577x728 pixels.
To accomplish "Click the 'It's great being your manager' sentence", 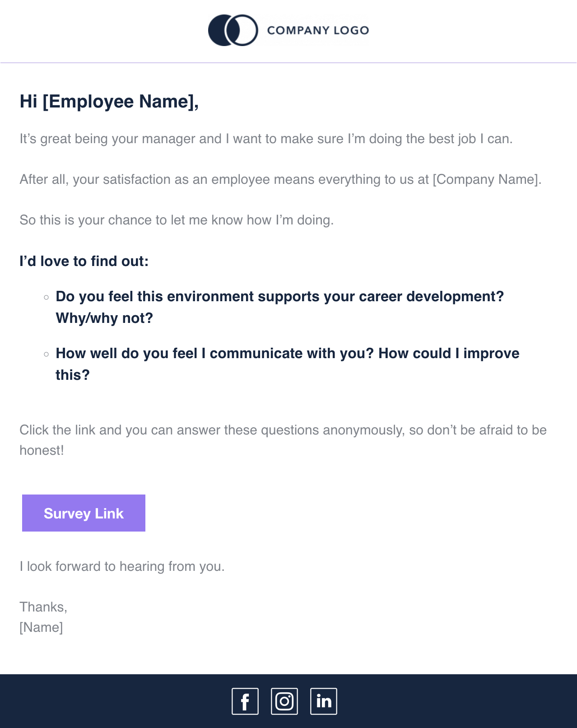I will [265, 139].
